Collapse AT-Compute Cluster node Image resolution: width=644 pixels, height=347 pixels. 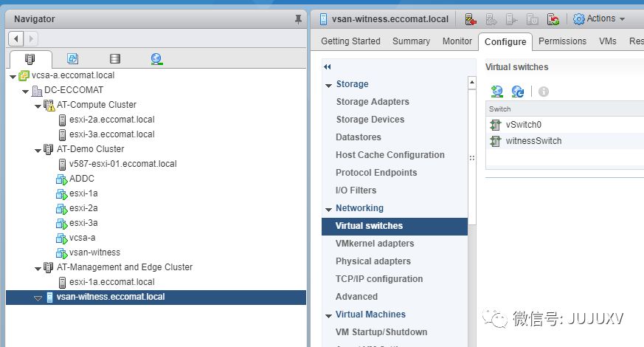click(38, 106)
